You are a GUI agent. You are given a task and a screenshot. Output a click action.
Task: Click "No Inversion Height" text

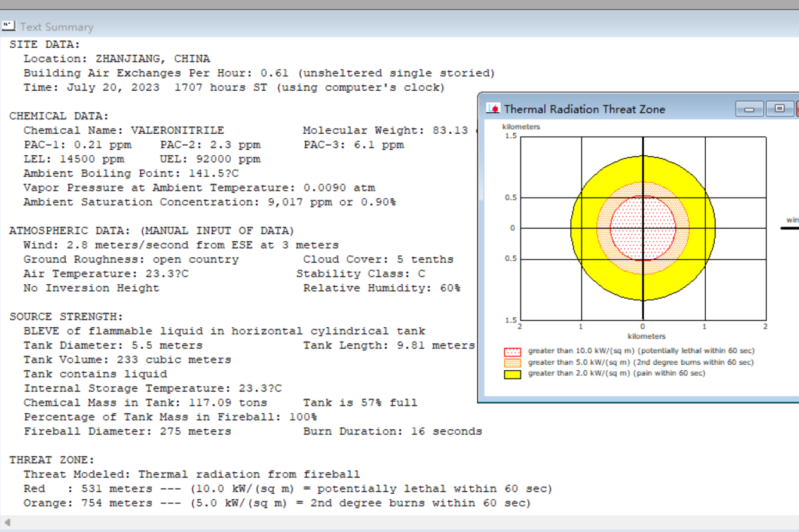(91, 288)
